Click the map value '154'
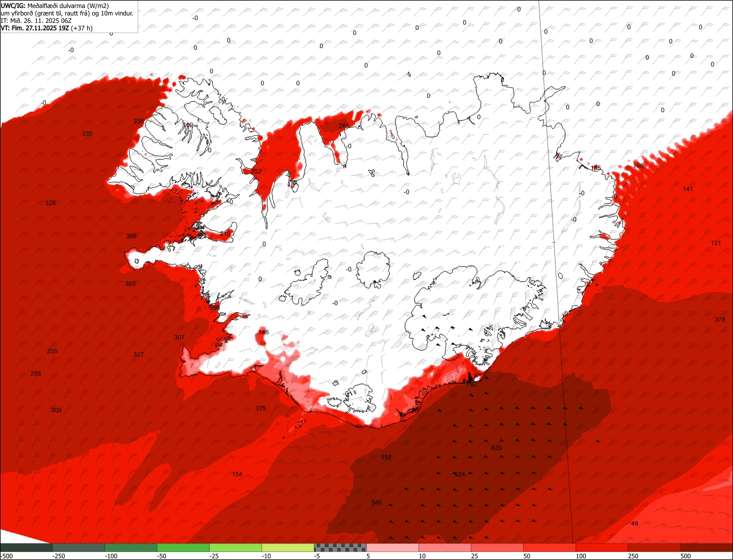Screen dimensions: 733x560 pyautogui.click(x=237, y=474)
